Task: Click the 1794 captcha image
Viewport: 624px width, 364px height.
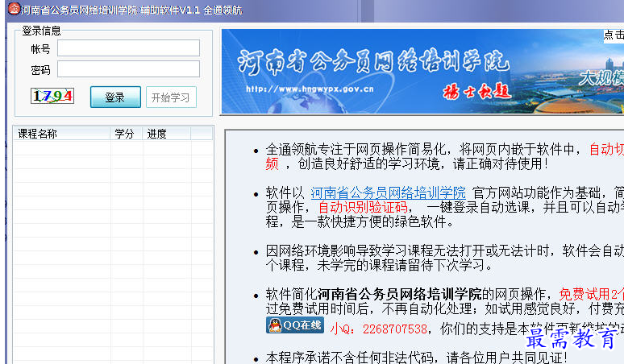Action: click(52, 96)
